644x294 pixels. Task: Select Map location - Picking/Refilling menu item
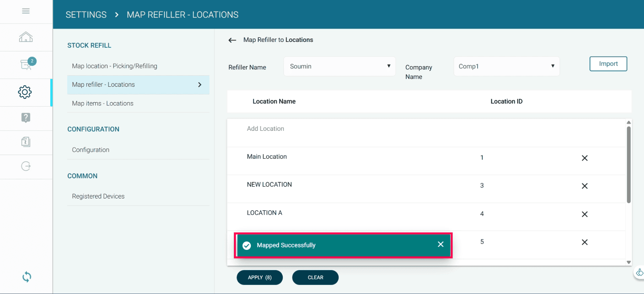pyautogui.click(x=115, y=66)
